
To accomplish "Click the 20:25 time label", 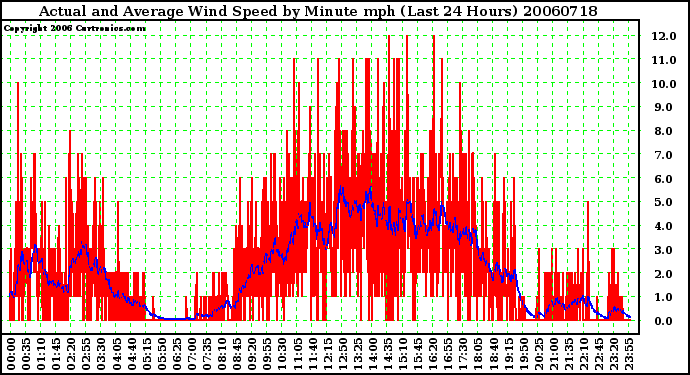I will pyautogui.click(x=539, y=354).
